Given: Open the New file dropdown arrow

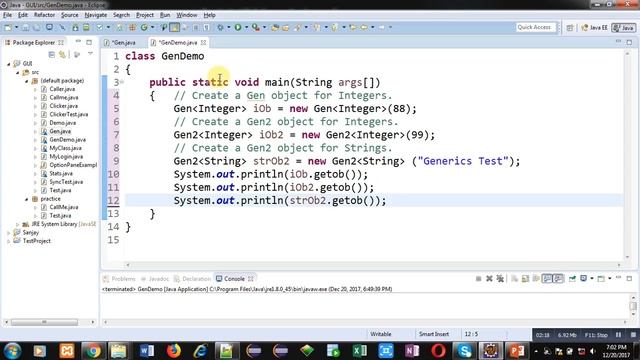Looking at the screenshot, I should (x=16, y=27).
